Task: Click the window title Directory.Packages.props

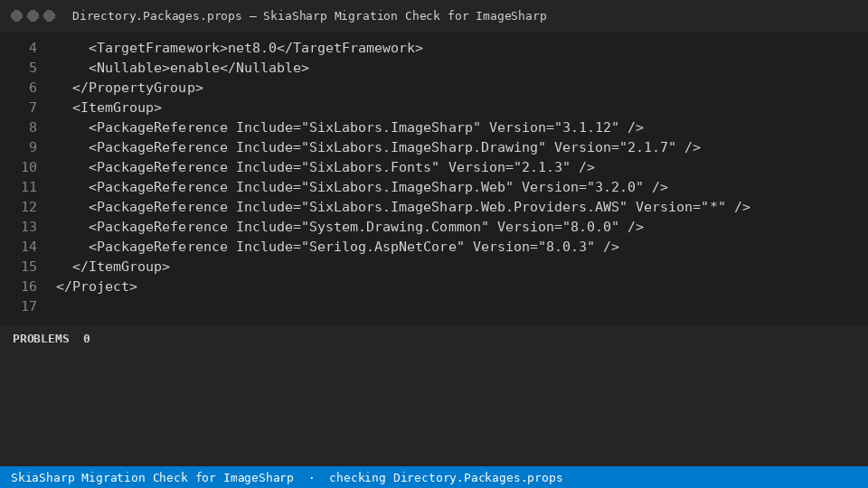Action: 156,16
